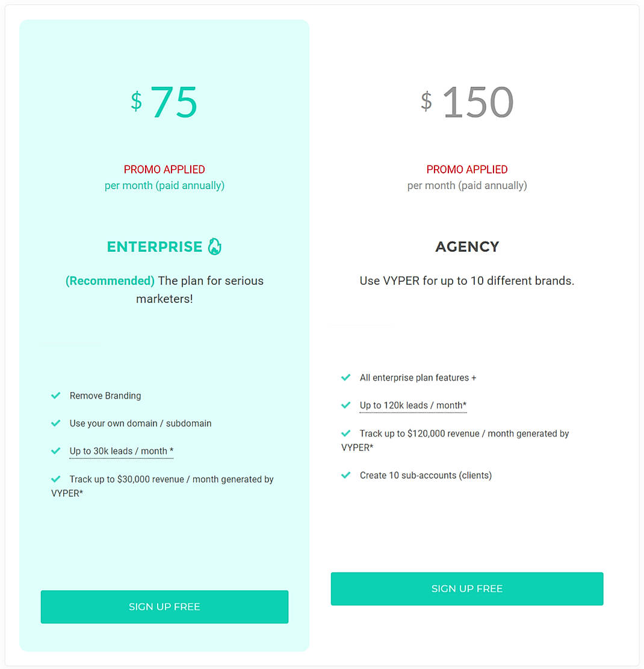
Task: Click the flame icon beside ENTERPRISE
Action: [215, 246]
